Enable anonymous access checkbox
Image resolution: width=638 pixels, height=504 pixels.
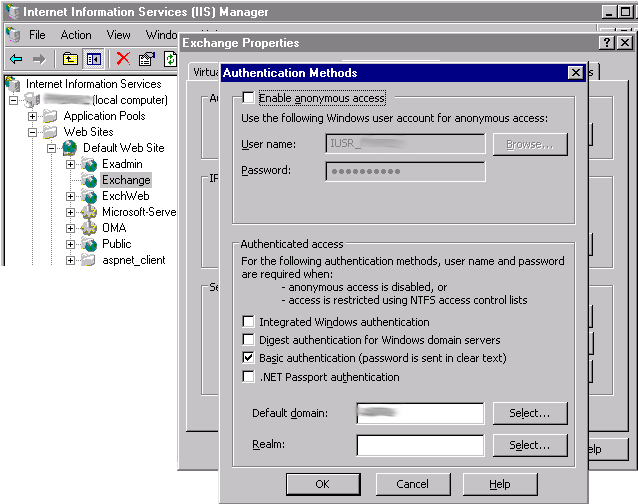248,98
